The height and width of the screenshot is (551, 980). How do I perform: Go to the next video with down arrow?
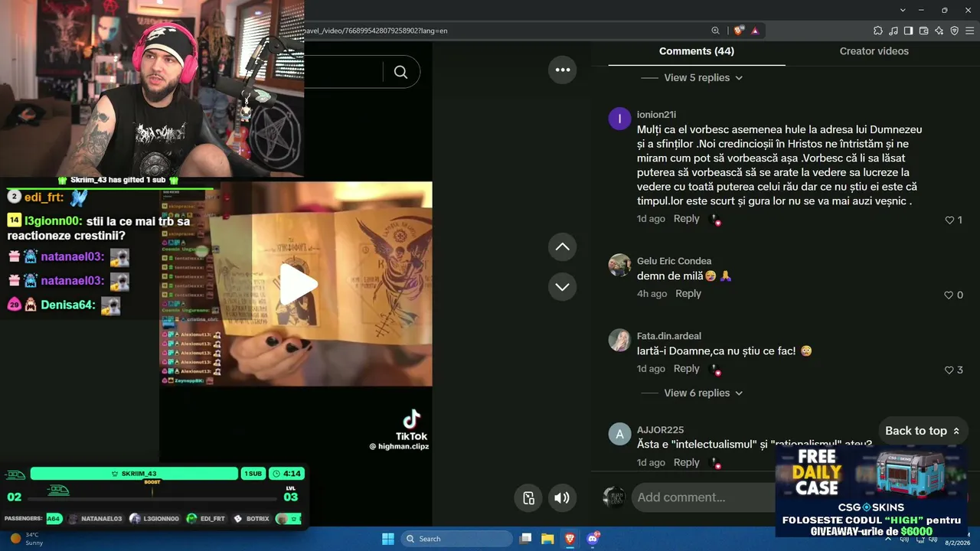[x=562, y=286]
